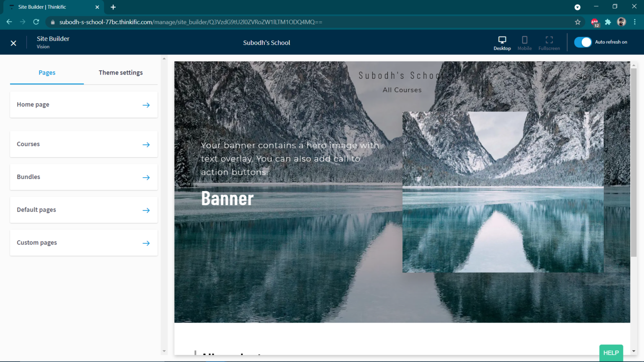
Task: Click All Courses link in preview
Action: pos(402,90)
